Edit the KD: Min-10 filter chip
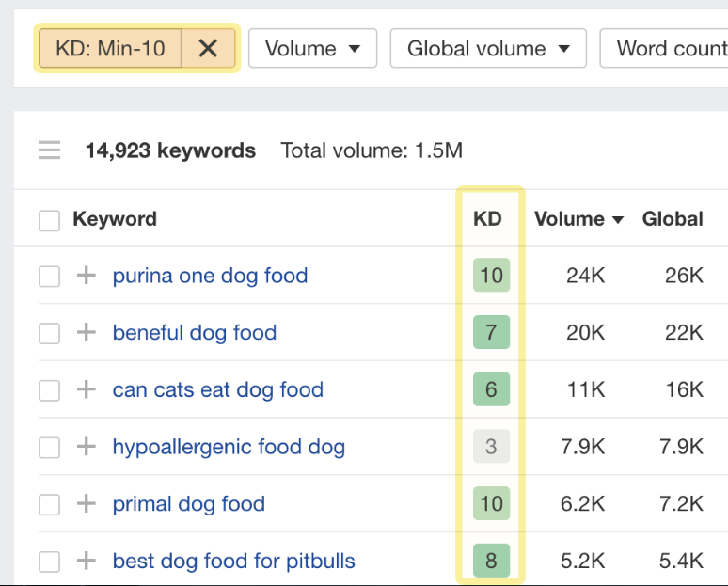This screenshot has width=728, height=586. pyautogui.click(x=109, y=49)
